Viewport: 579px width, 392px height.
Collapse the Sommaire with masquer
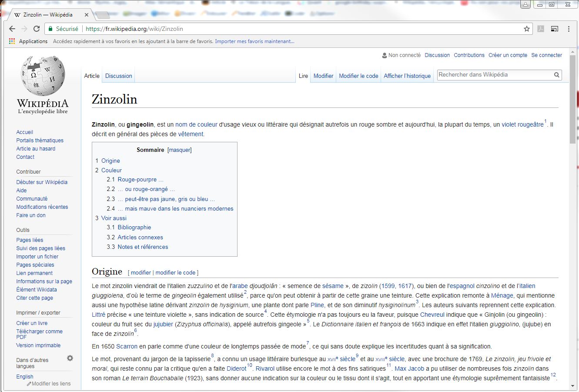tap(180, 150)
